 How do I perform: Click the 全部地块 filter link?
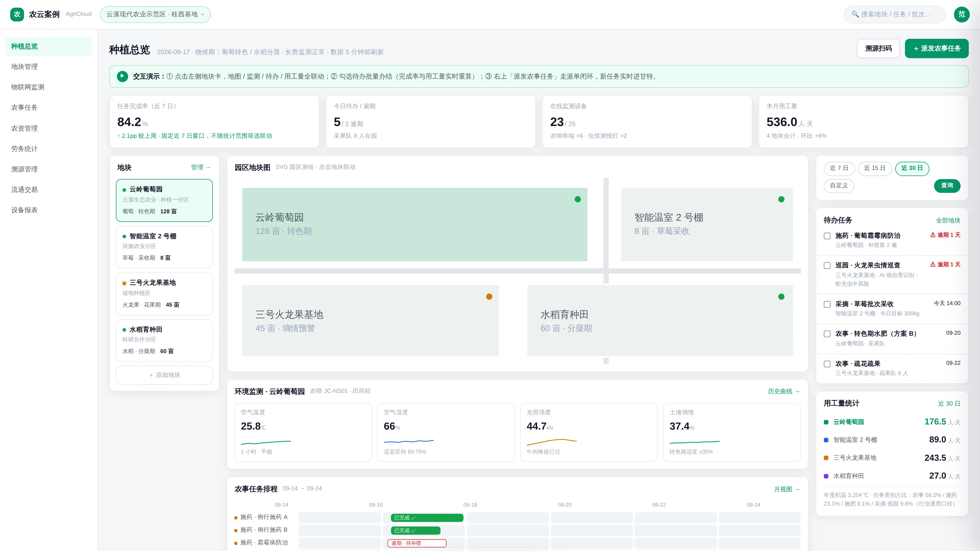coord(948,221)
